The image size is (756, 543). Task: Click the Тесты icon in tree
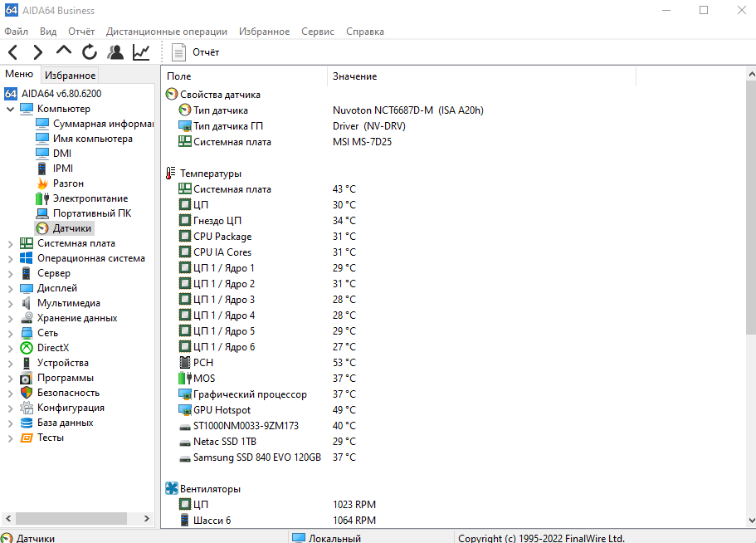point(27,438)
